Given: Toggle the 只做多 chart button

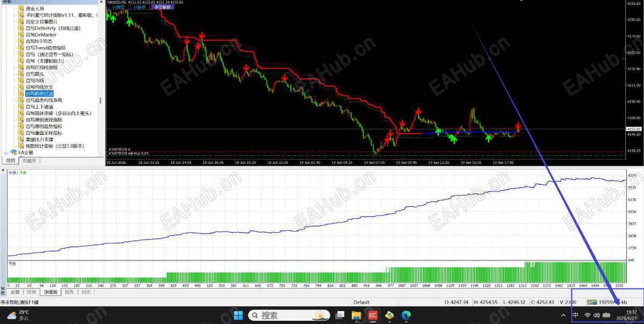Looking at the screenshot, I should pos(140,7).
